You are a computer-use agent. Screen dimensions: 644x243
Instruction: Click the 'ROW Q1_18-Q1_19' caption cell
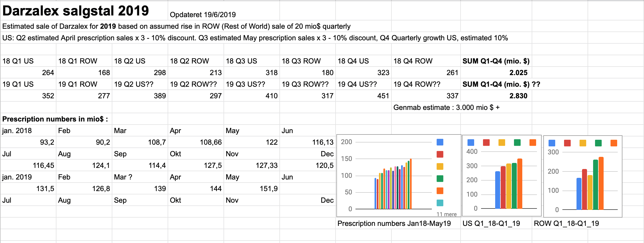(x=566, y=223)
